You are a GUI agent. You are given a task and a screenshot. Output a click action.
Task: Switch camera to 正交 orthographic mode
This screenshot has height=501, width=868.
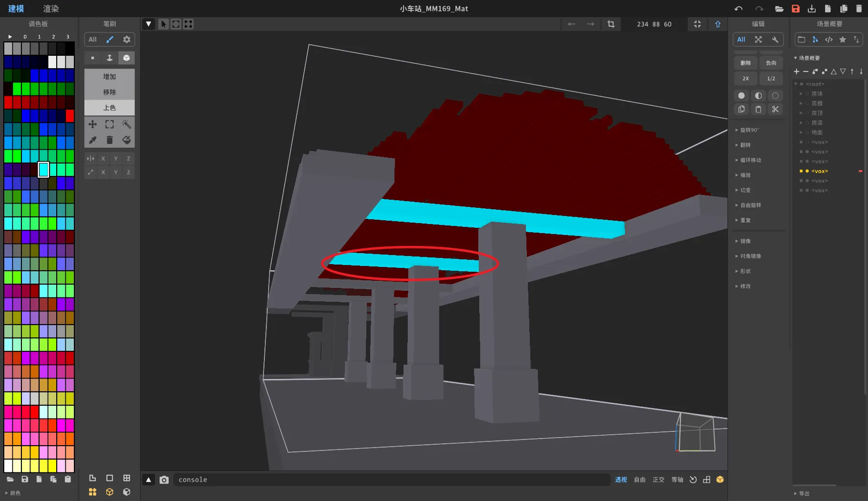point(658,480)
